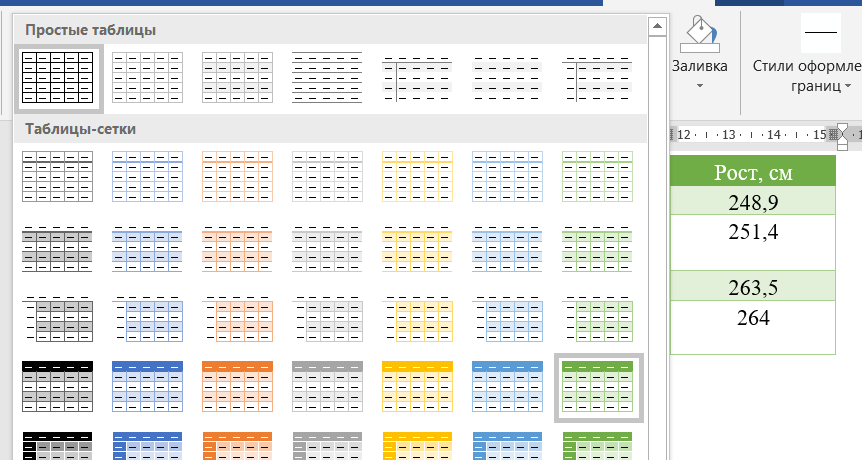Click the table cell containing 263,5
This screenshot has height=460, width=862.
pyautogui.click(x=753, y=285)
